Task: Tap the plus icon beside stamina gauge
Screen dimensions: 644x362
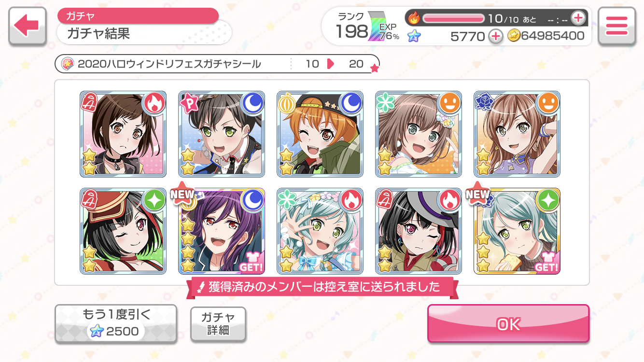Action: (577, 18)
